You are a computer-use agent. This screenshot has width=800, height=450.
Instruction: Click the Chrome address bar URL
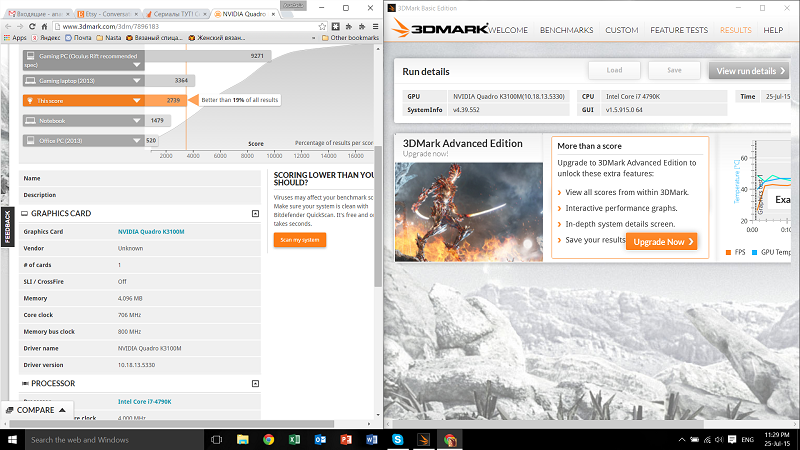(111, 26)
